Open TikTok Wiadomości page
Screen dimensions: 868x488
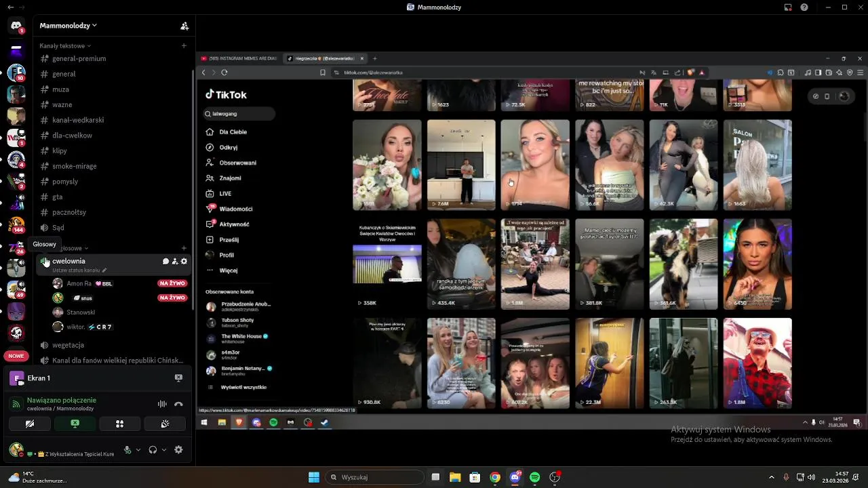pyautogui.click(x=229, y=209)
